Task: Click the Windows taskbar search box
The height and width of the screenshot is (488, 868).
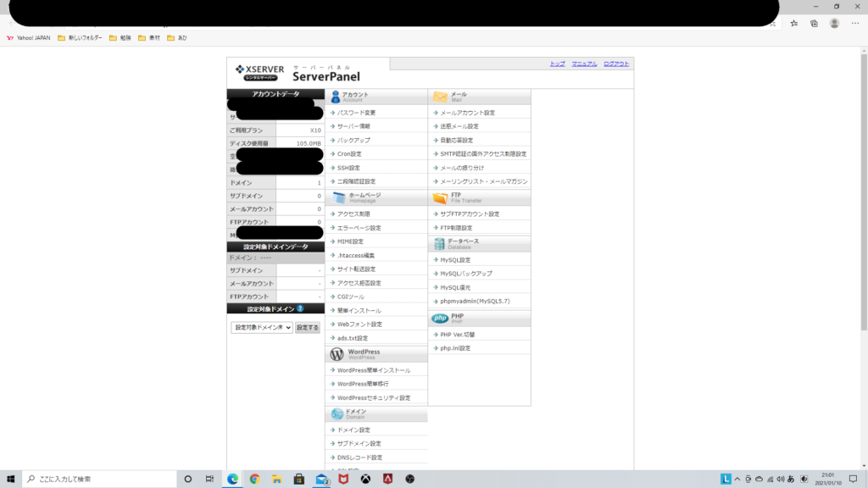Action: [97, 479]
